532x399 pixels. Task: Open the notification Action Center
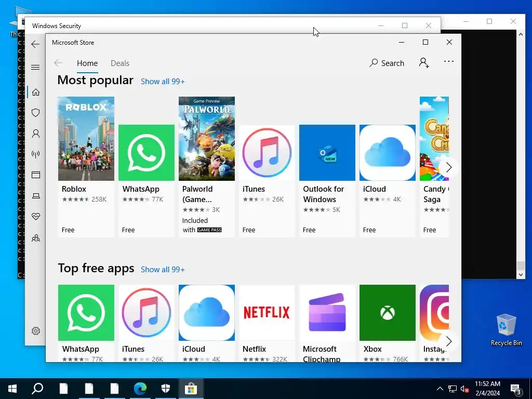click(516, 389)
